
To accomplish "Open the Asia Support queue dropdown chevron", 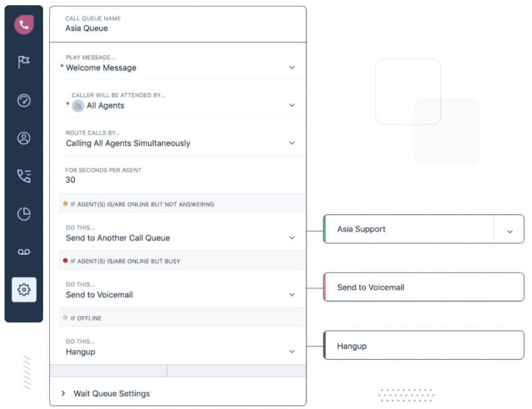I will pos(511,229).
